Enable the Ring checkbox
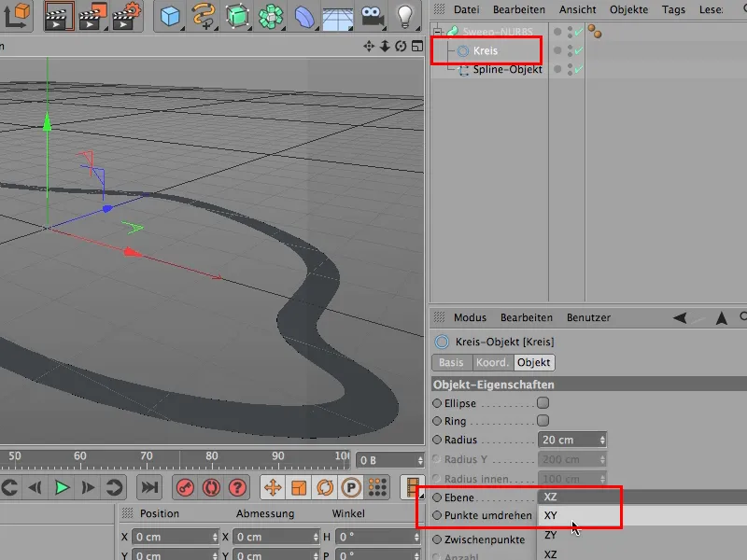The width and height of the screenshot is (747, 560). pos(543,421)
